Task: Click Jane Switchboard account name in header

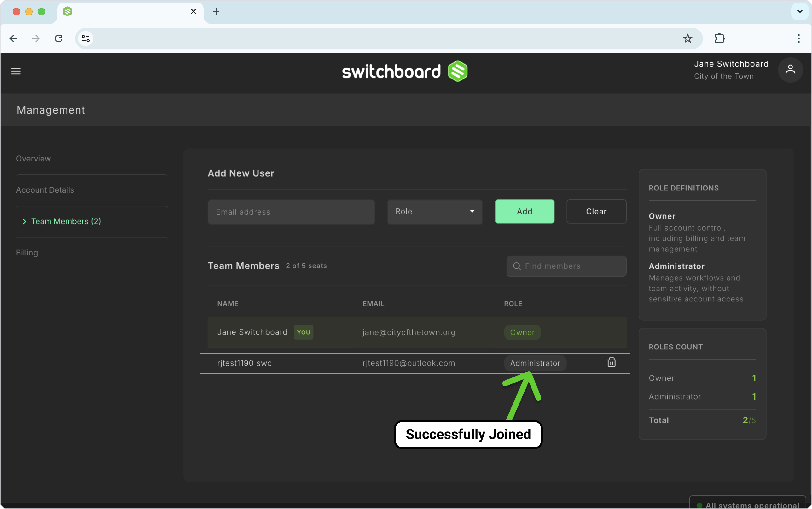Action: [731, 64]
